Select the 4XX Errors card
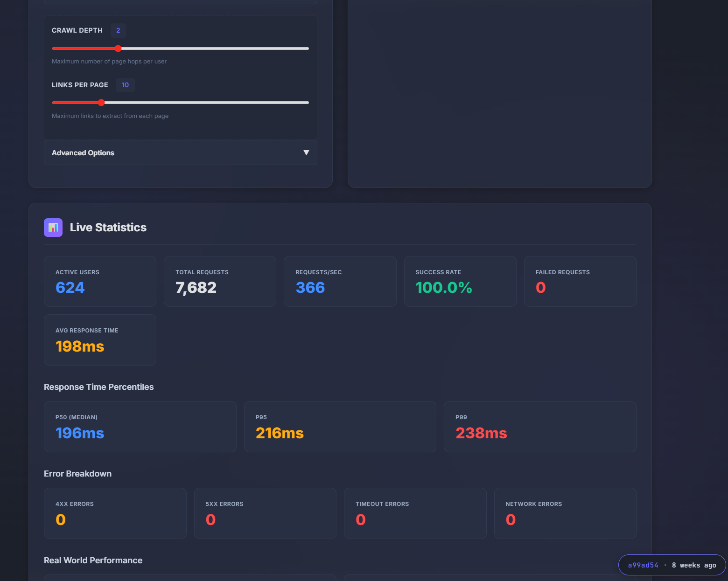 (x=115, y=513)
